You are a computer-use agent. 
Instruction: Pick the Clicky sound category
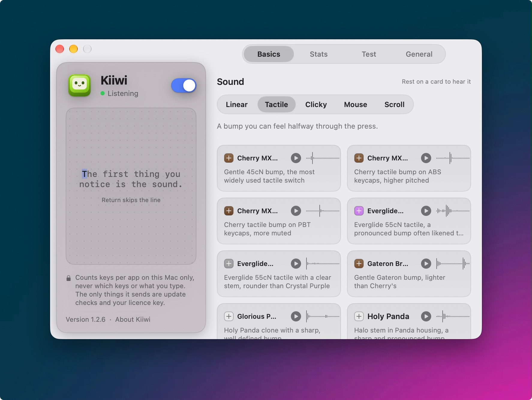(x=316, y=105)
